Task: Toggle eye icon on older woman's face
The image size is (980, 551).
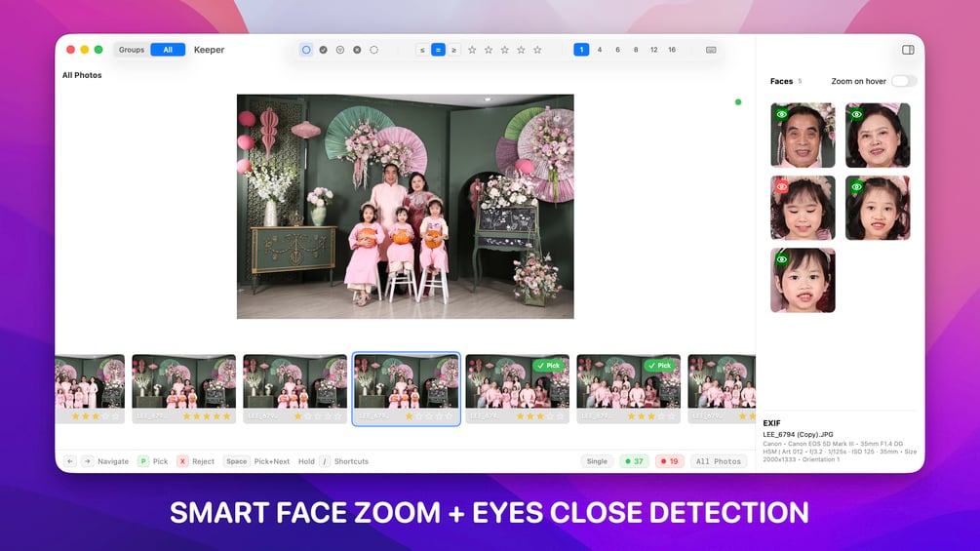Action: click(856, 114)
